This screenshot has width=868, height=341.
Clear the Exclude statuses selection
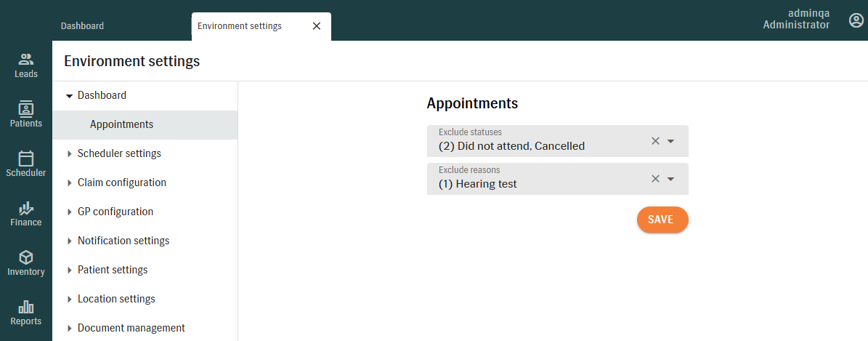pyautogui.click(x=655, y=141)
